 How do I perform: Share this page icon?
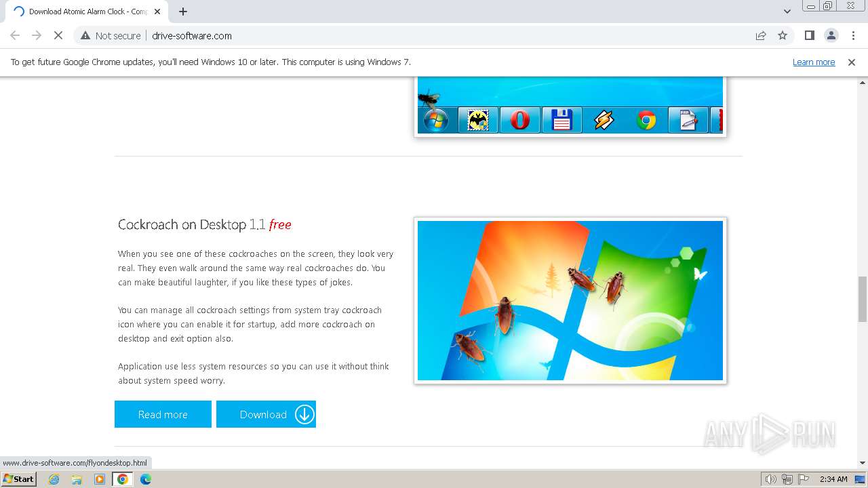[x=761, y=36]
